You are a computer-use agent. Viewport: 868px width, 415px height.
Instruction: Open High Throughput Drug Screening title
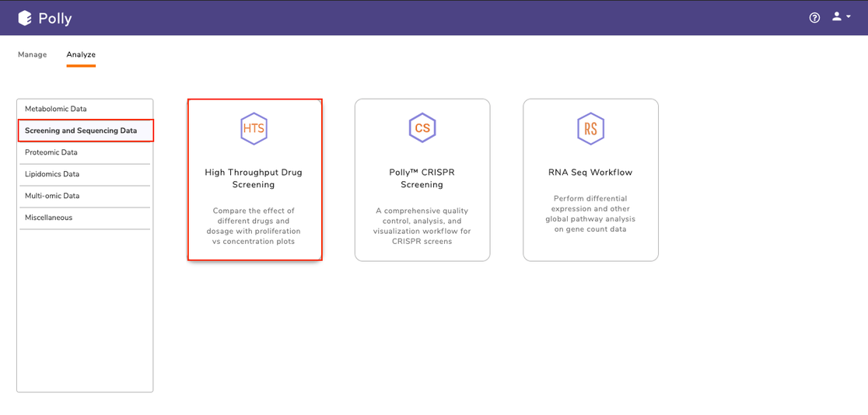click(254, 179)
